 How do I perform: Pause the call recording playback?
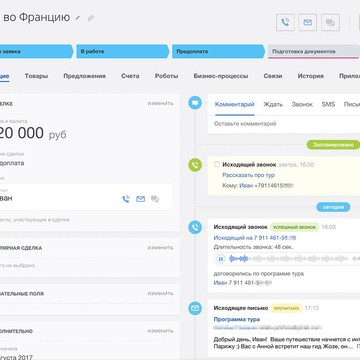pos(220,259)
